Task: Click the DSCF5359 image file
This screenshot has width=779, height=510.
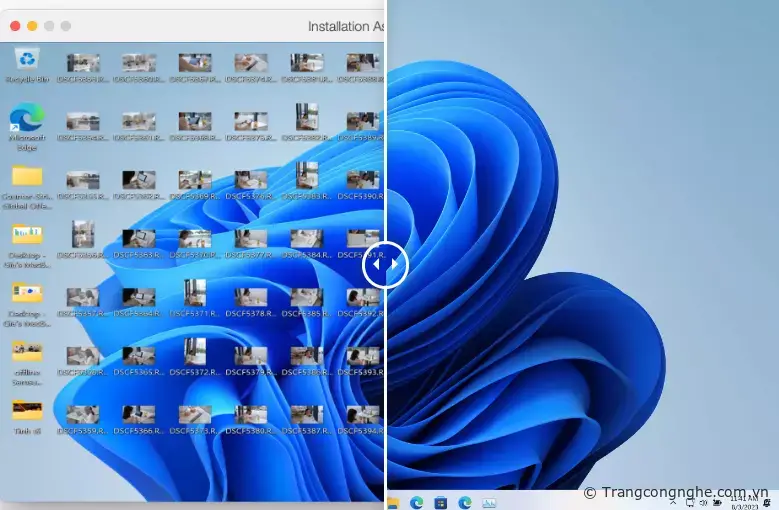Action: click(83, 413)
